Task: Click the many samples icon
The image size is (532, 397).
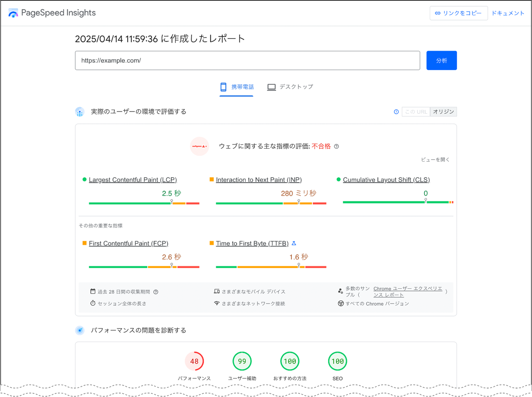Action: point(340,292)
